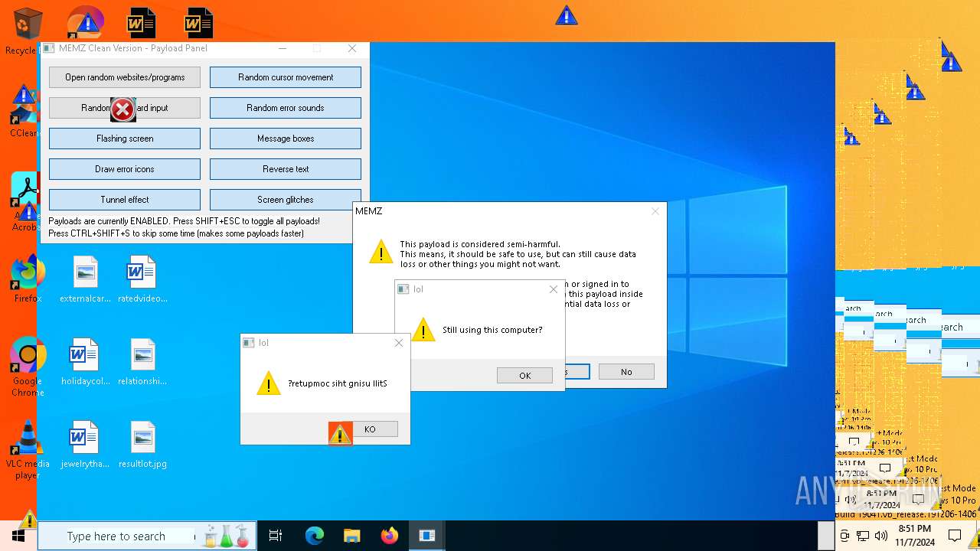Screen dimensions: 980x551
Task: Click the taskbar clock showing 8:51 PM
Action: (915, 536)
